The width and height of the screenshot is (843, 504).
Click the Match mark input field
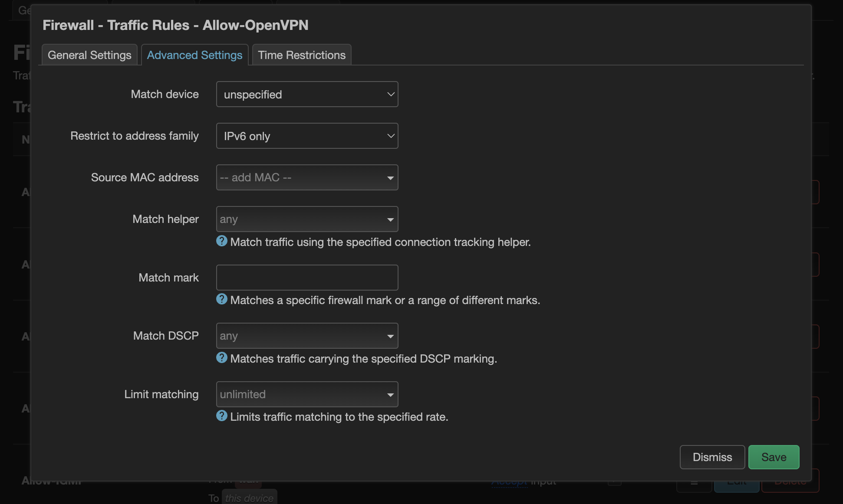tap(307, 278)
